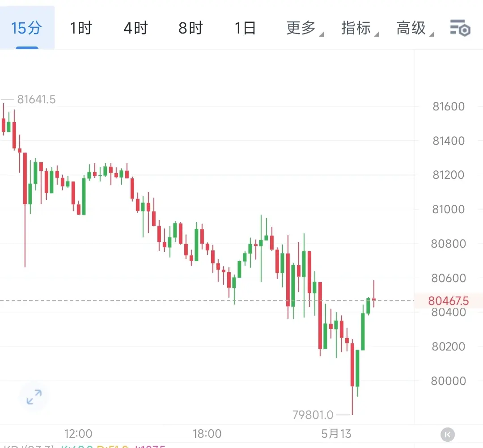
Task: Open the 高级 advanced dropdown
Action: pyautogui.click(x=415, y=28)
